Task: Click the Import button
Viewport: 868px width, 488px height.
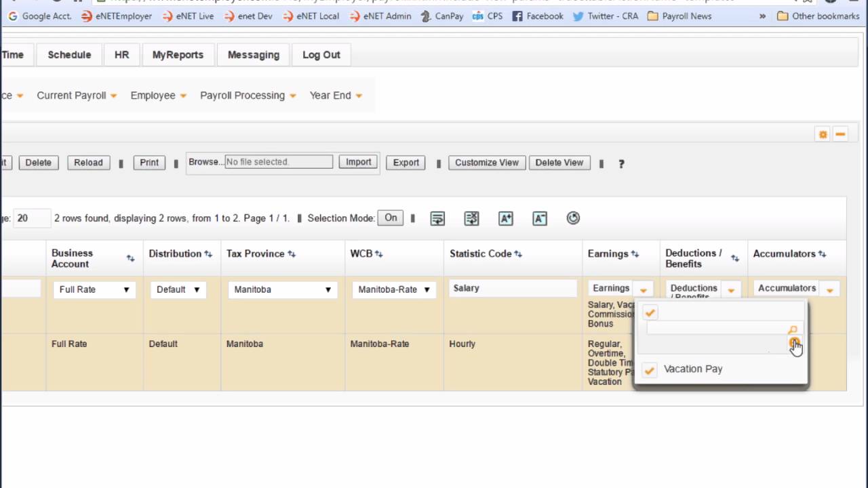Action: click(358, 162)
